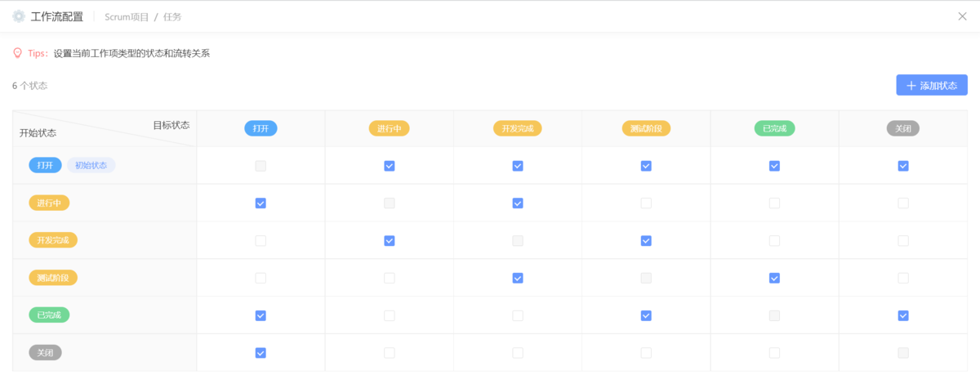The width and height of the screenshot is (980, 384).
Task: Enable 进行中 to 已完成 transition
Action: (774, 203)
